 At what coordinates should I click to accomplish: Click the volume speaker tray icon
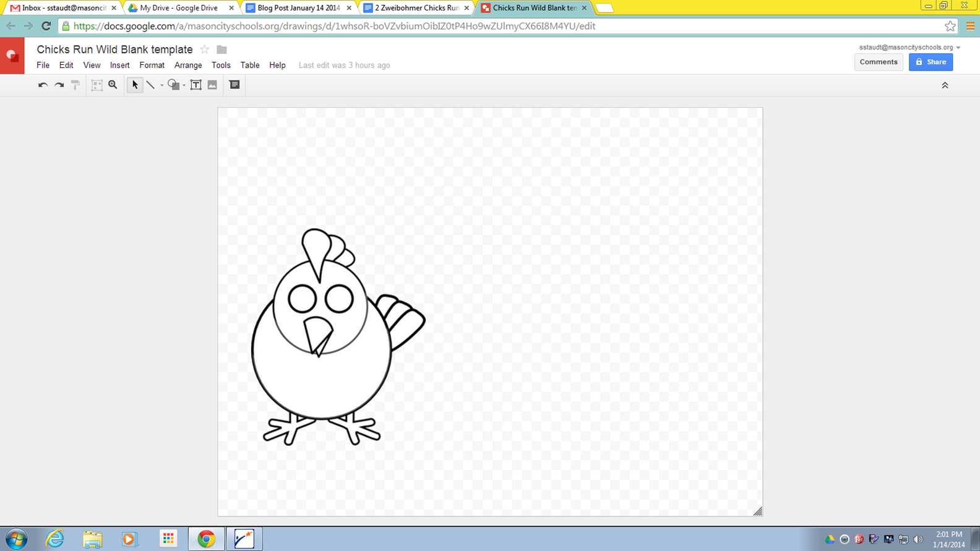pos(918,539)
